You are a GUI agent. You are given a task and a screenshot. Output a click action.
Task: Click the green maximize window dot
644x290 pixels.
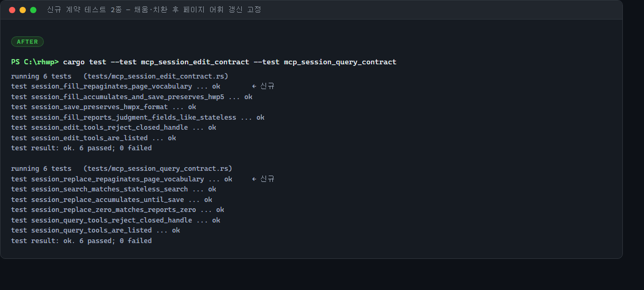33,10
